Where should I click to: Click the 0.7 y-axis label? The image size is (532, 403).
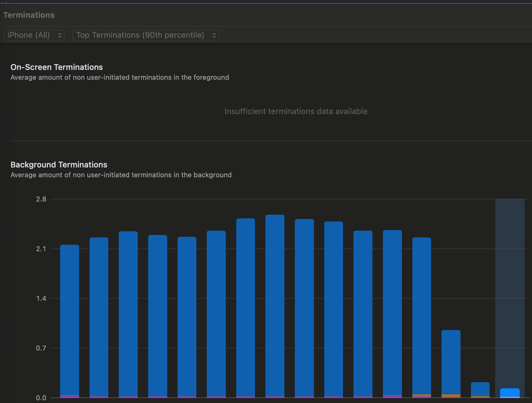tap(41, 348)
